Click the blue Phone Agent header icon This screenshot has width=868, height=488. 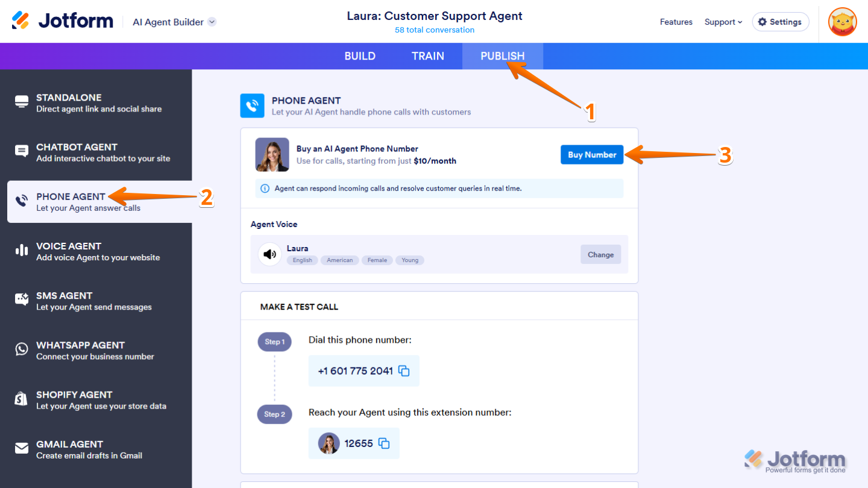click(252, 105)
